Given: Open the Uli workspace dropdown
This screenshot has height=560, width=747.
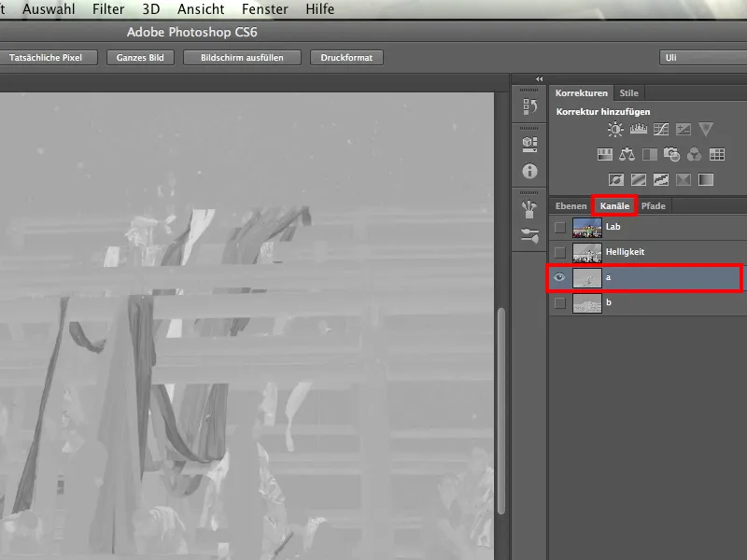Looking at the screenshot, I should click(703, 58).
